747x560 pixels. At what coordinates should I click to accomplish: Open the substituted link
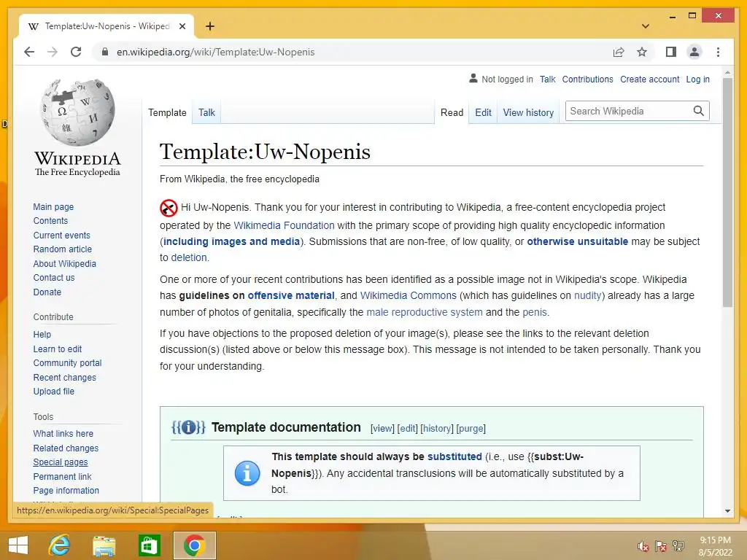[454, 456]
